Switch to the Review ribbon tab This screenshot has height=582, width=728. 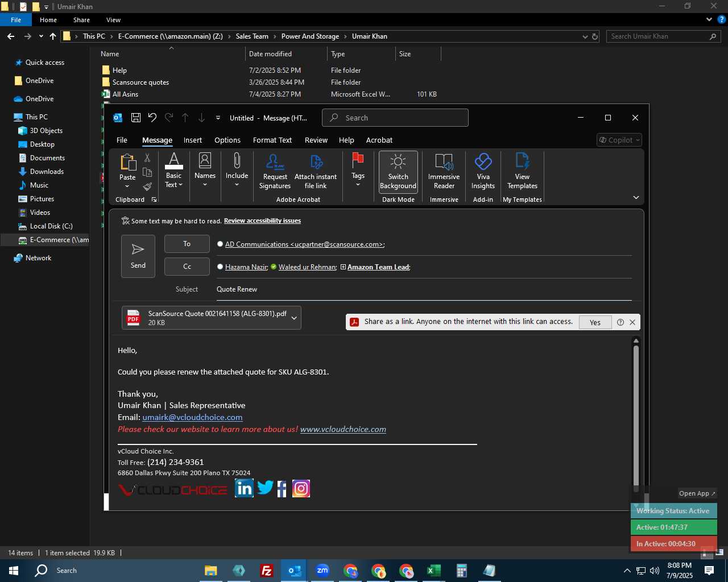[x=316, y=140]
